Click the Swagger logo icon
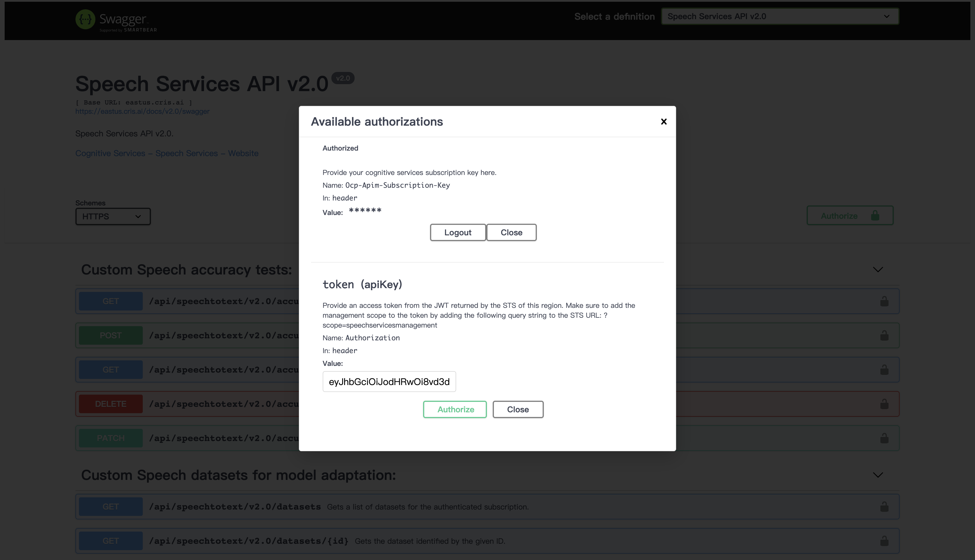Screen dimensions: 975x560 85,19
